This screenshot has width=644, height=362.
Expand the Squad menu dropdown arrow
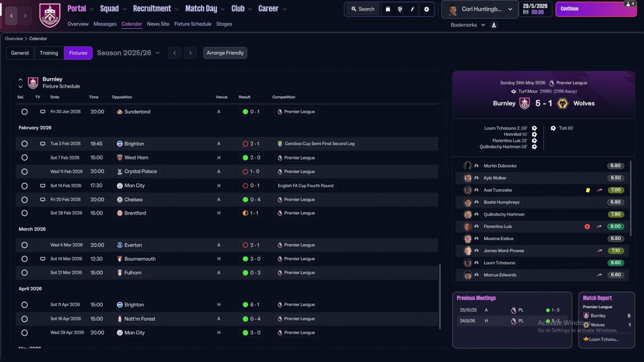tap(124, 9)
